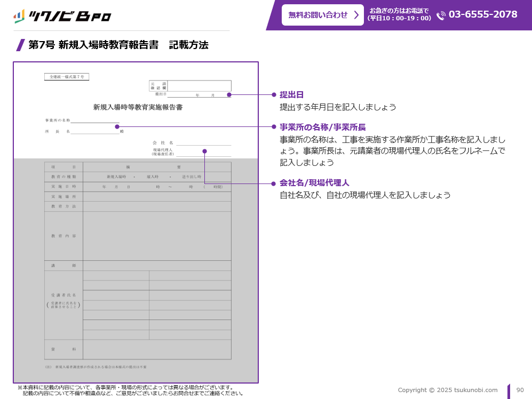Click text 自社名及び、自社の現場代理人を記入しましょう

(x=365, y=195)
